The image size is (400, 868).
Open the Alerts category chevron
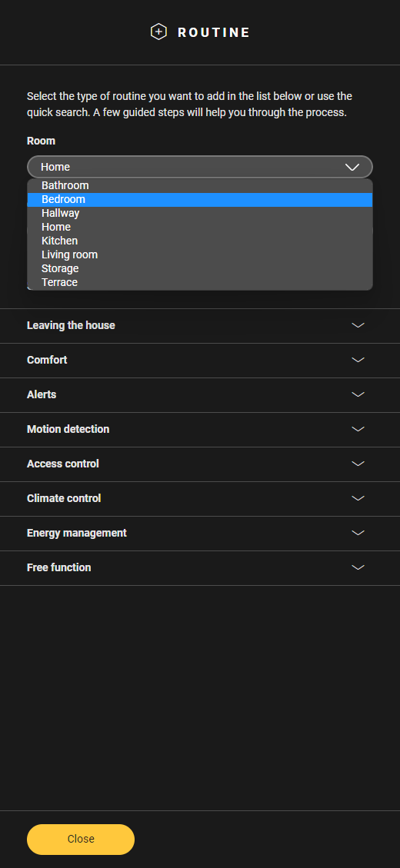pyautogui.click(x=358, y=394)
